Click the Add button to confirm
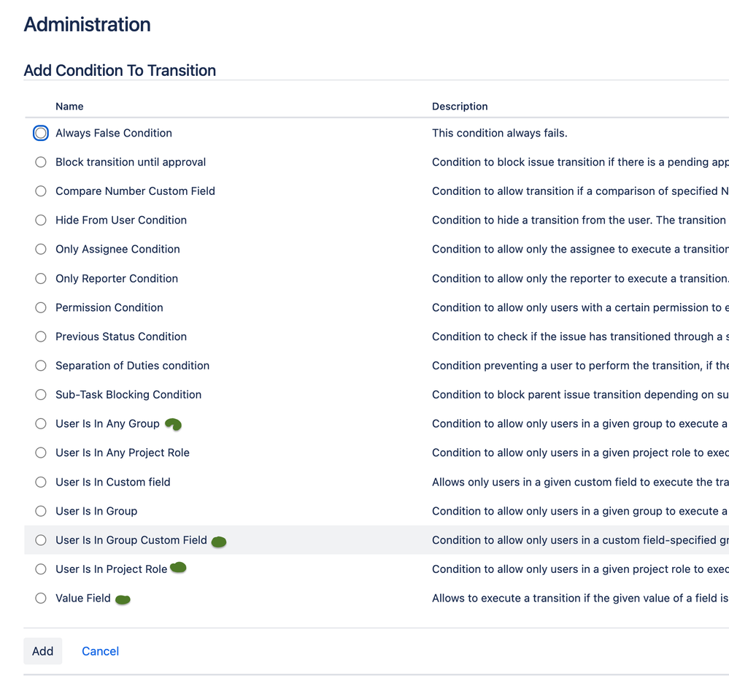 click(42, 650)
